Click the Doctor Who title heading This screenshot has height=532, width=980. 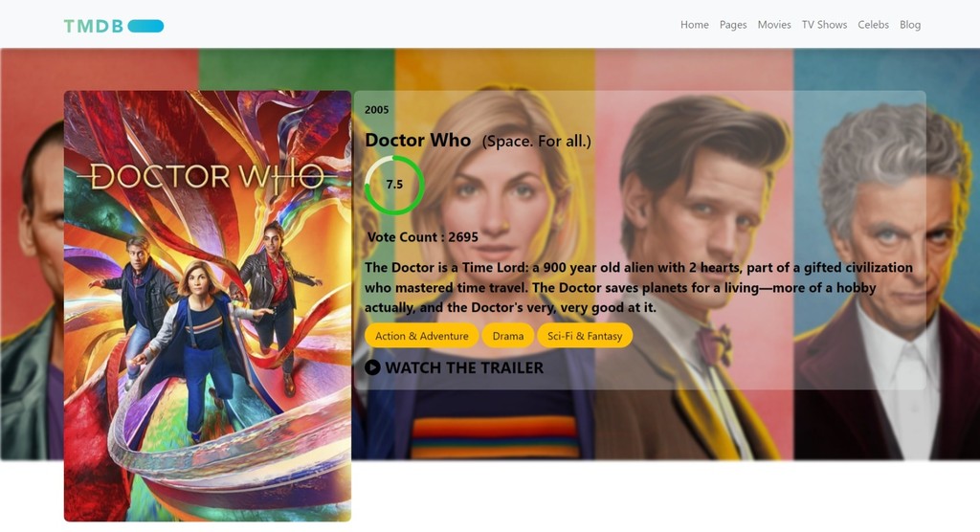[417, 140]
